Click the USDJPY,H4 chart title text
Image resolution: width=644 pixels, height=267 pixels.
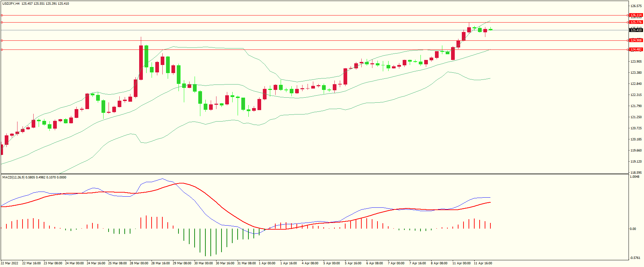(11, 4)
